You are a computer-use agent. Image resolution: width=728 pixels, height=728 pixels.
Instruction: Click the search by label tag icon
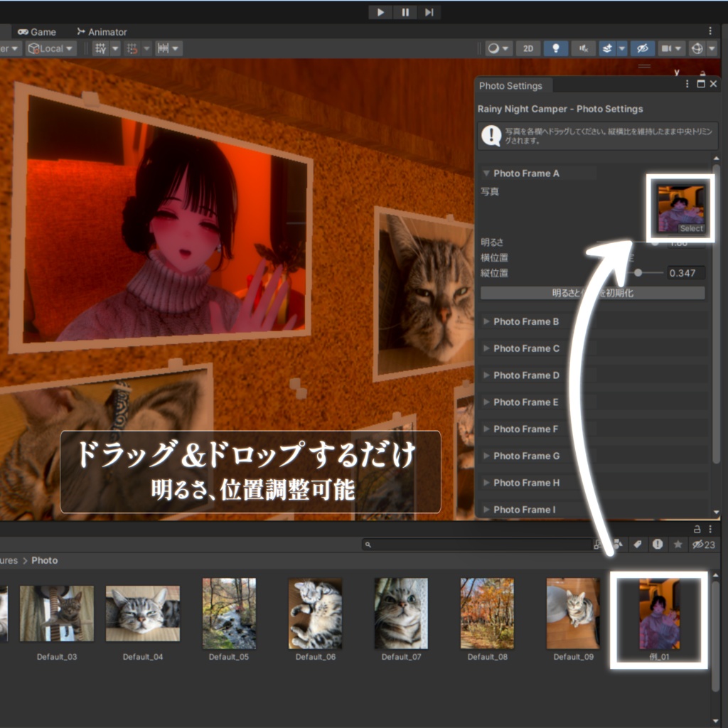(638, 544)
